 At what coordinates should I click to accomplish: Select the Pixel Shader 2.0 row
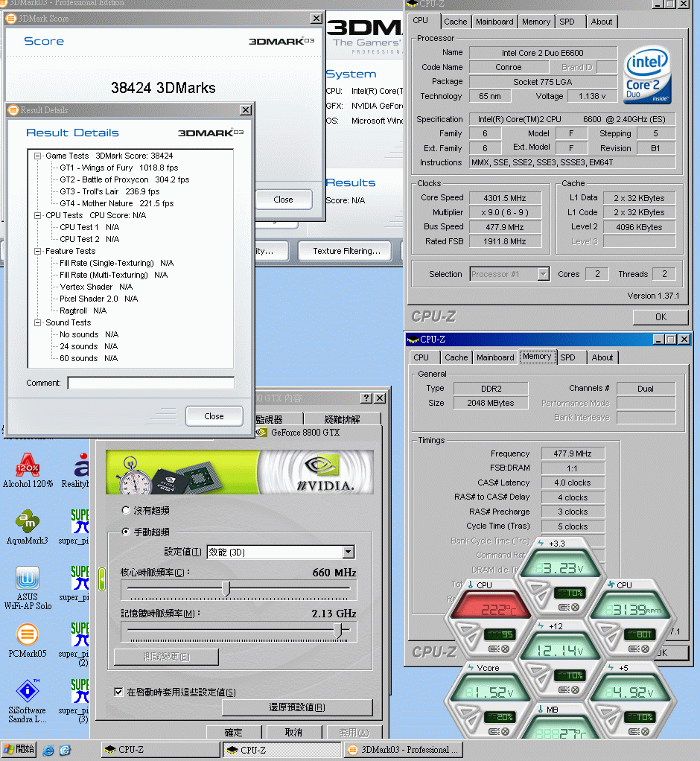pyautogui.click(x=98, y=299)
